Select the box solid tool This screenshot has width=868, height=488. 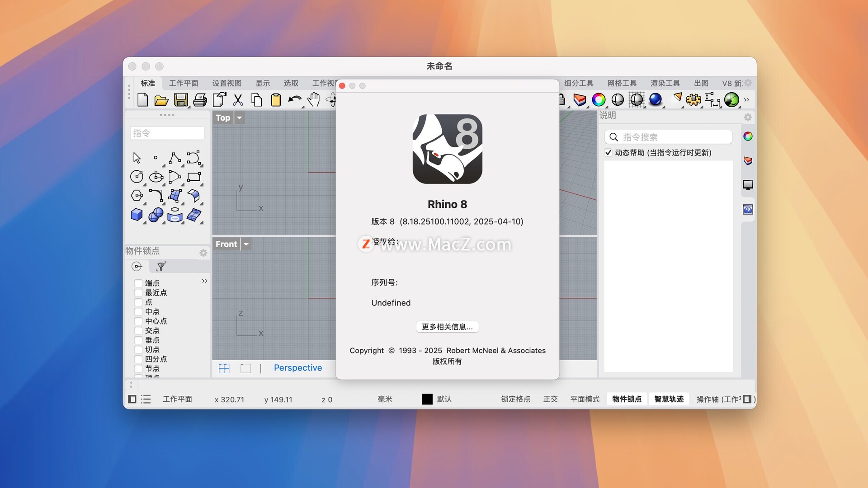click(x=137, y=215)
